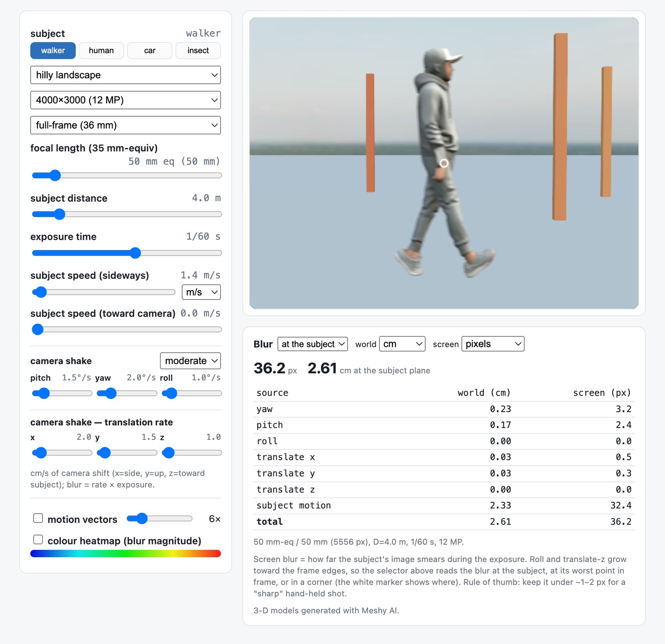Click the yaw shake slider
The height and width of the screenshot is (644, 665).
point(127,393)
